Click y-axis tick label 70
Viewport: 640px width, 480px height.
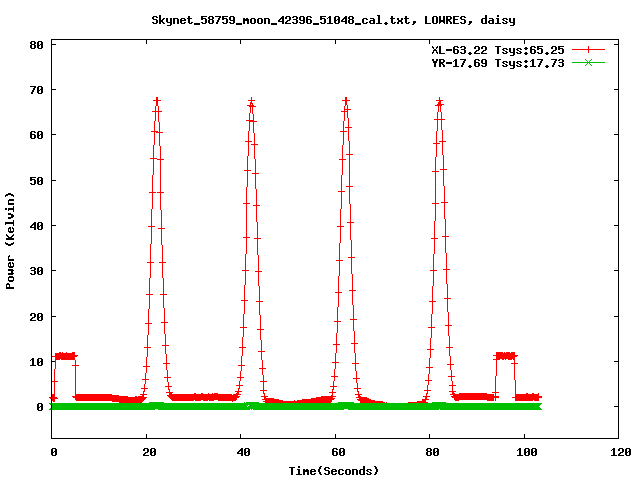[36, 90]
